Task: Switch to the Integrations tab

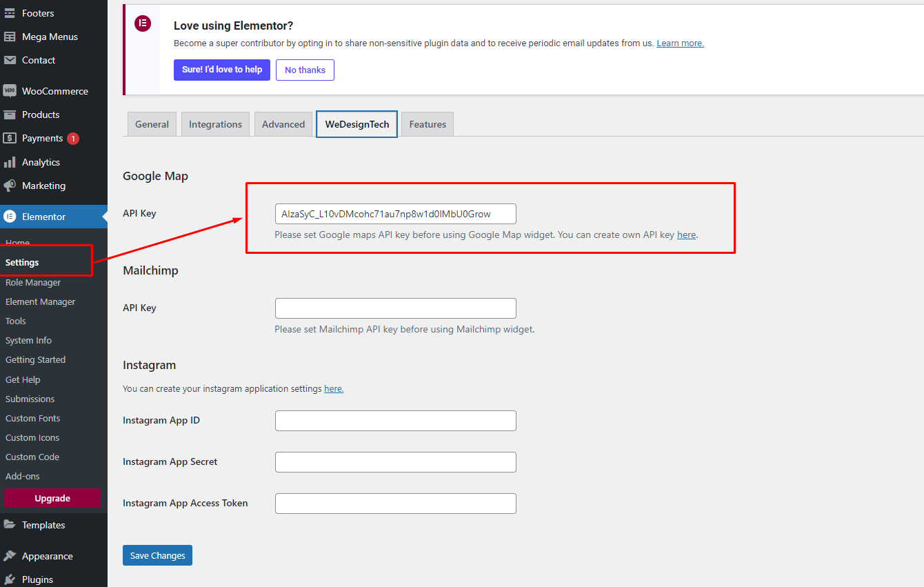Action: point(215,124)
